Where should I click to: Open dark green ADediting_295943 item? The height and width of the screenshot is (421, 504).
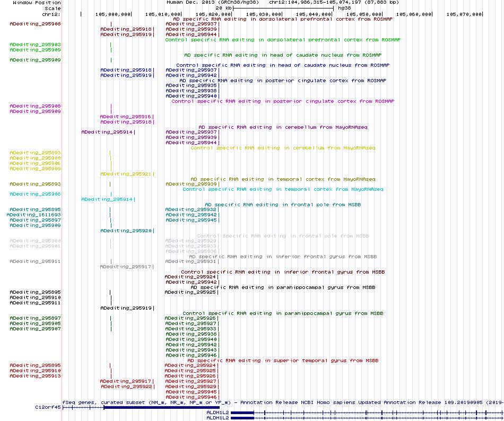coord(190,350)
